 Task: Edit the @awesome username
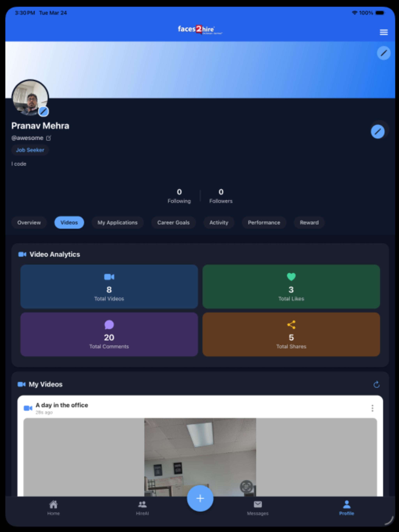(49, 138)
